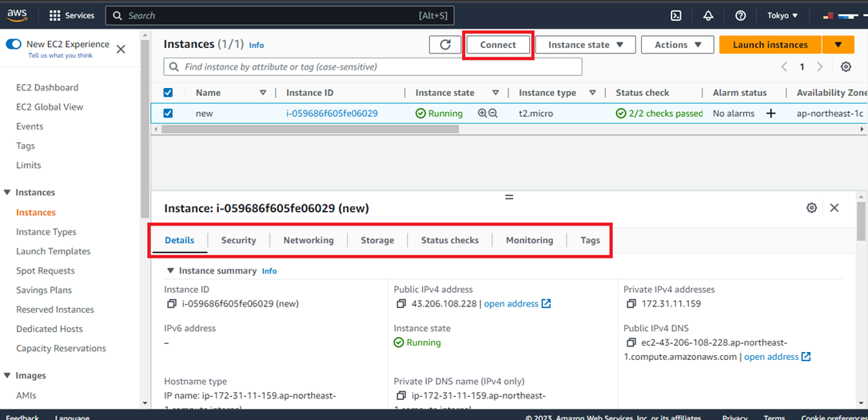Open Launch Templates in sidebar
This screenshot has height=420, width=868.
click(x=53, y=251)
